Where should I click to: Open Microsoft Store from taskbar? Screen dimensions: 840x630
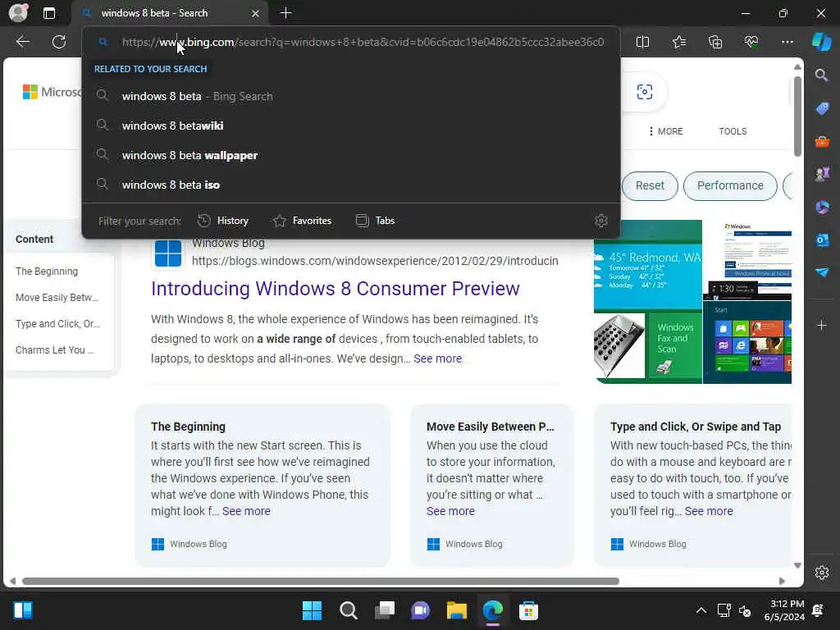tap(528, 610)
